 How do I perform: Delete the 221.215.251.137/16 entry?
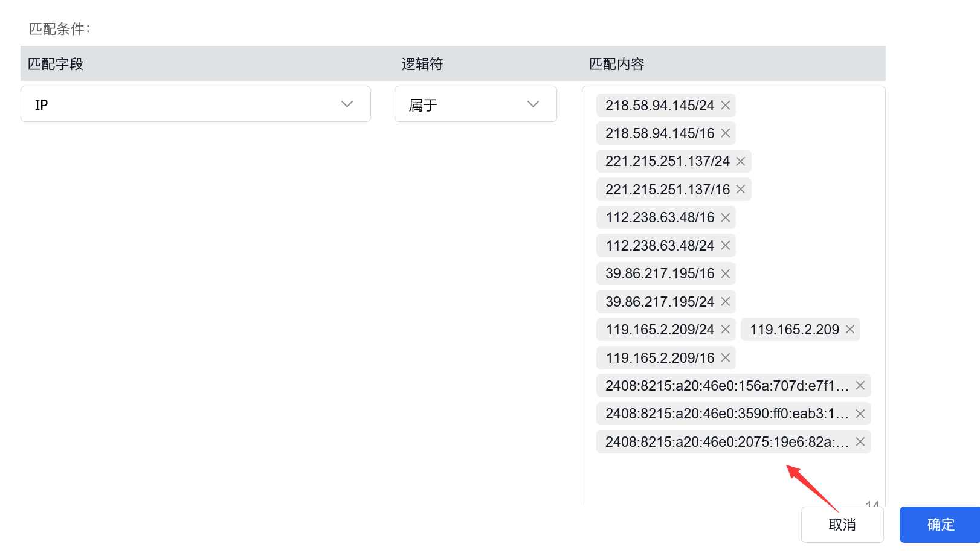[x=740, y=189]
